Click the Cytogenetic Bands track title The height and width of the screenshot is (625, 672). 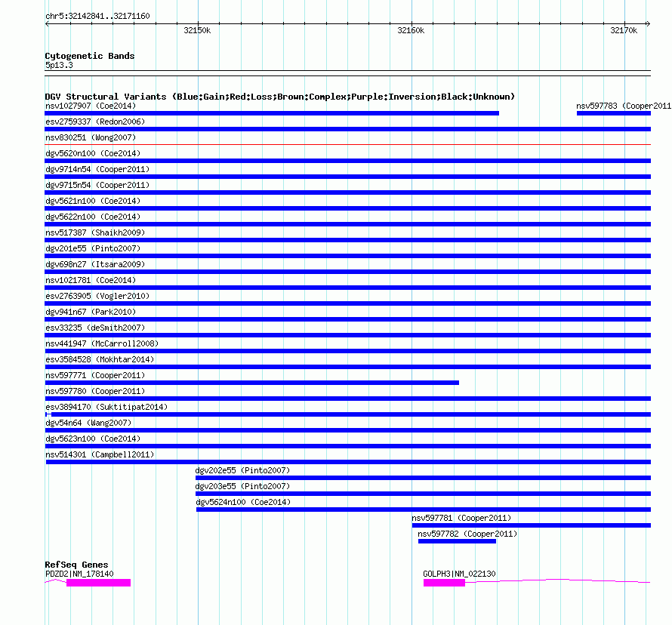(90, 56)
